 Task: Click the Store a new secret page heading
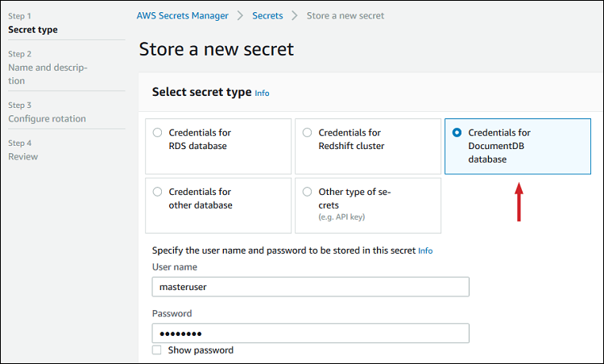click(217, 49)
